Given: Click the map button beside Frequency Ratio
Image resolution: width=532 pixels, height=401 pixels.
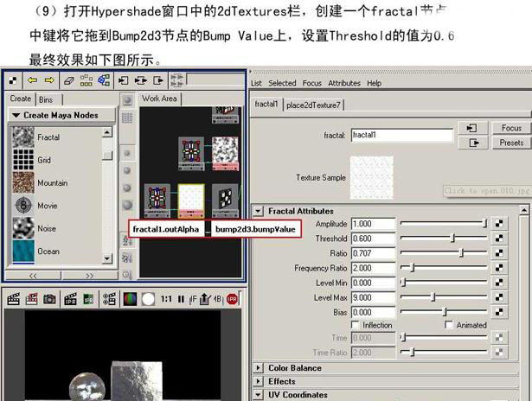Looking at the screenshot, I should (x=499, y=268).
